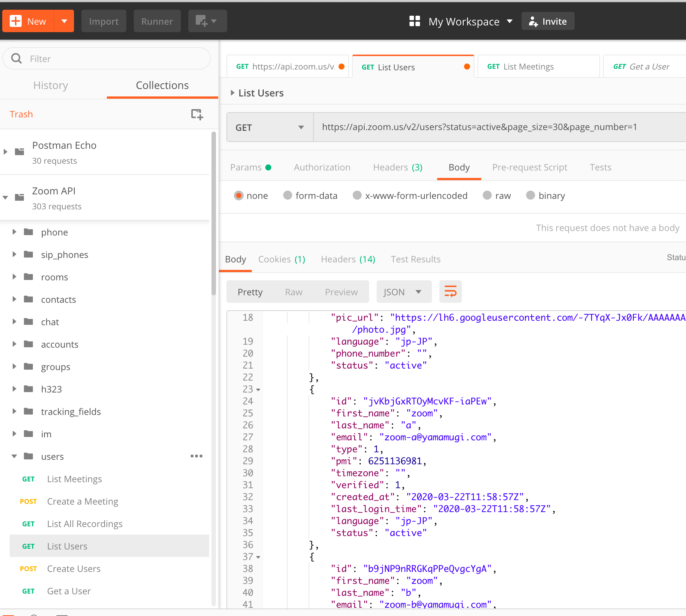Click the tracking_fields folder icon

(28, 411)
